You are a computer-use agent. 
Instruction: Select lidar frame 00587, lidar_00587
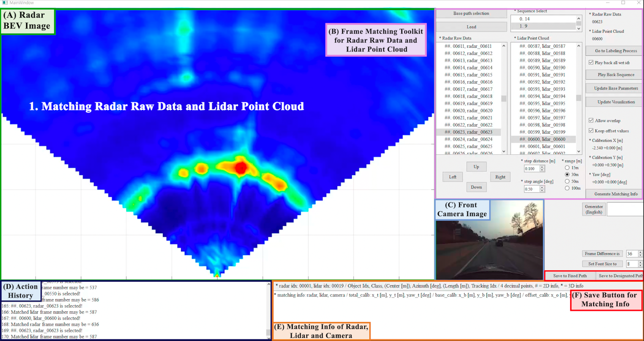(x=543, y=46)
